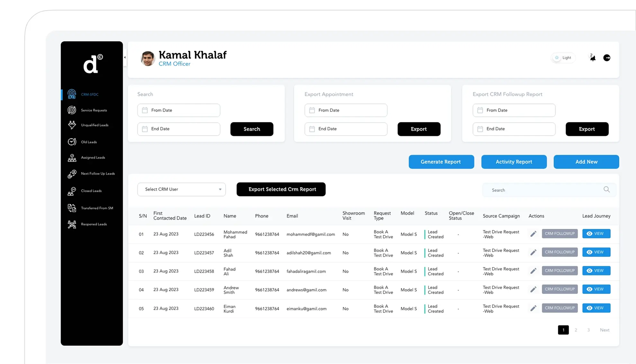636x364 pixels.
Task: Go to page 2 in pagination
Action: coord(576,330)
